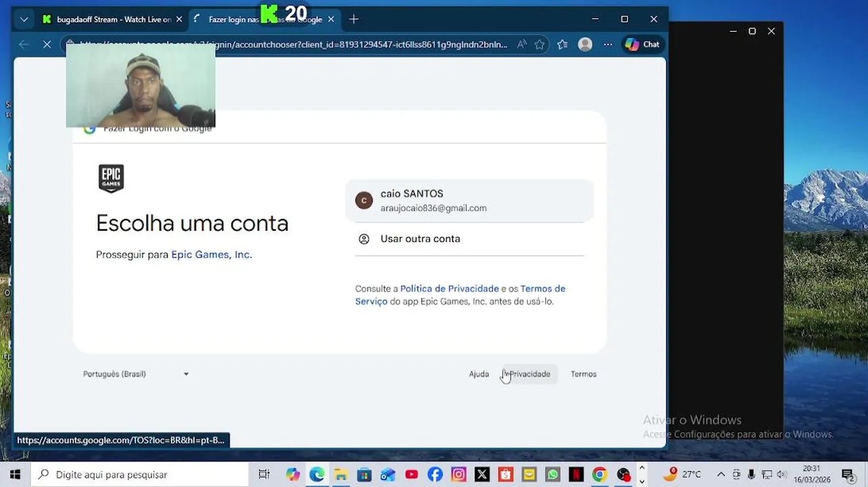Click the browser address bar URL

click(x=293, y=45)
